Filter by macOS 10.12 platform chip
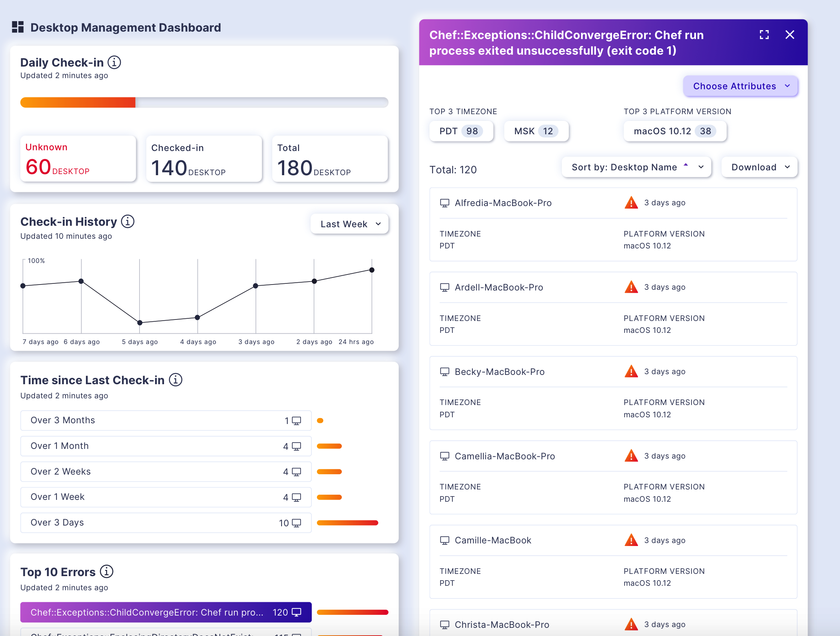Image resolution: width=840 pixels, height=636 pixels. [674, 131]
